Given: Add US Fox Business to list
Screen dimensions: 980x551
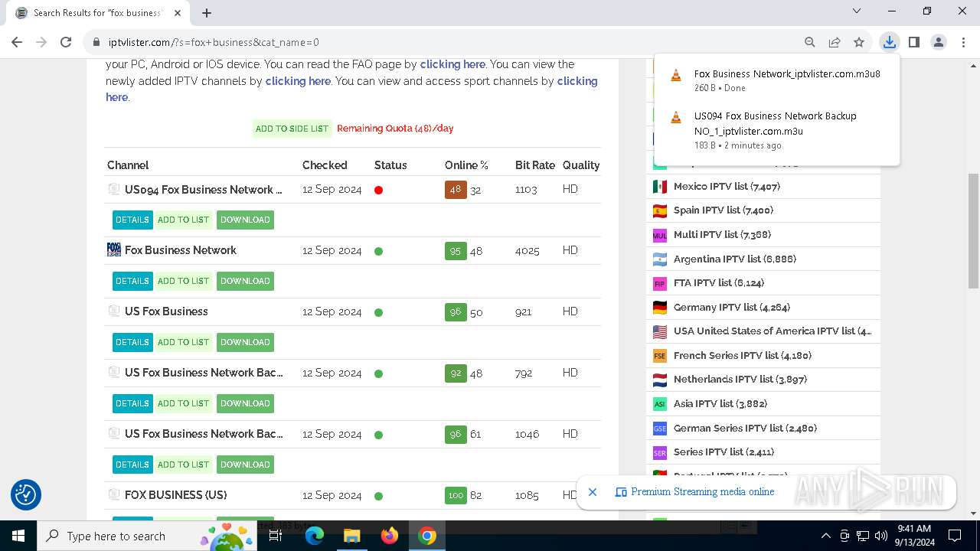Looking at the screenshot, I should [x=183, y=342].
